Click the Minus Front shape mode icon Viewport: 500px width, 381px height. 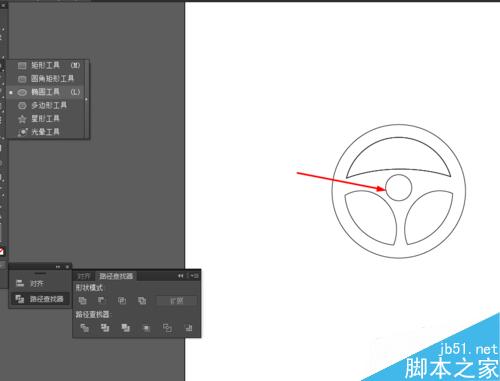[x=102, y=301]
